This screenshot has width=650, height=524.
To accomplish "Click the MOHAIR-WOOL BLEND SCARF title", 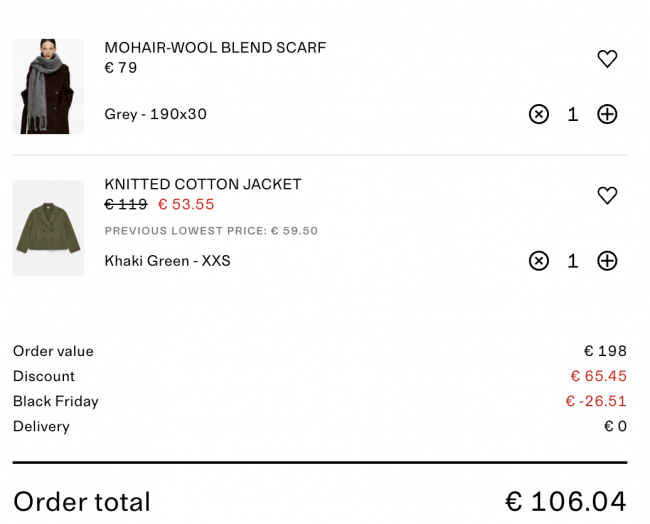I will pos(215,48).
